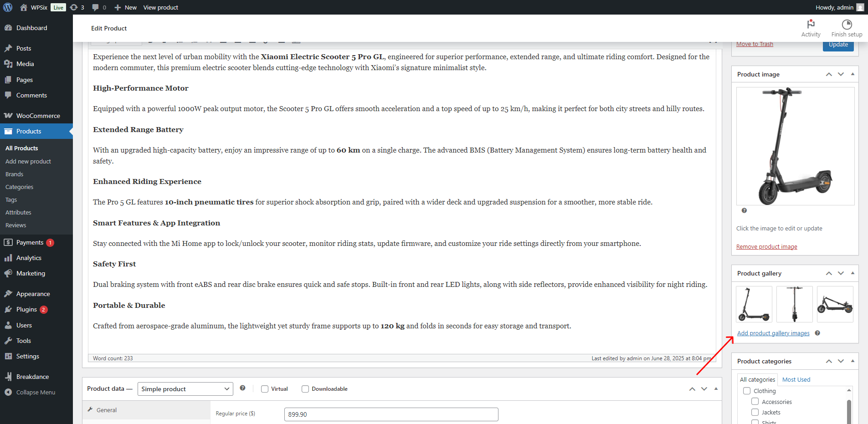The height and width of the screenshot is (424, 868).
Task: Move Product categories panel down
Action: (841, 361)
